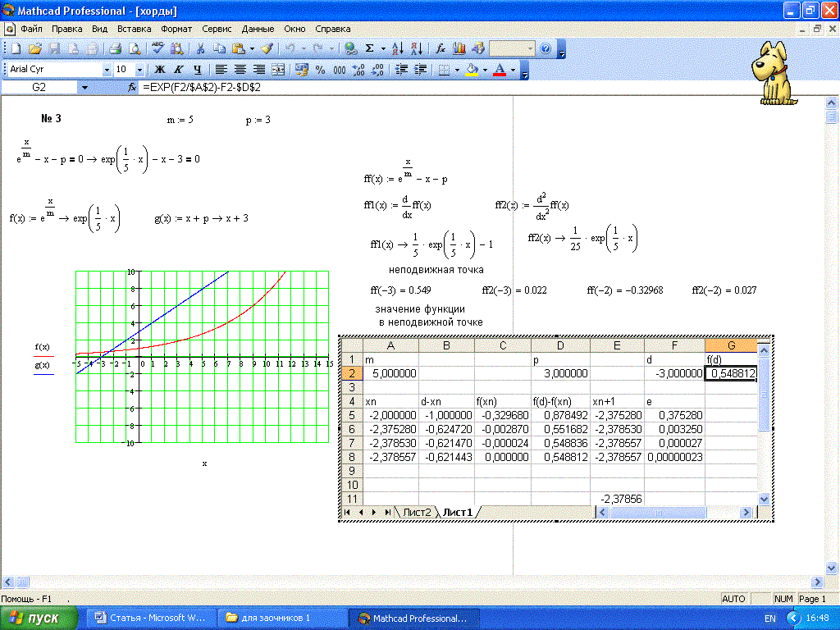Open the Name Box dropdown arrow

coord(84,87)
